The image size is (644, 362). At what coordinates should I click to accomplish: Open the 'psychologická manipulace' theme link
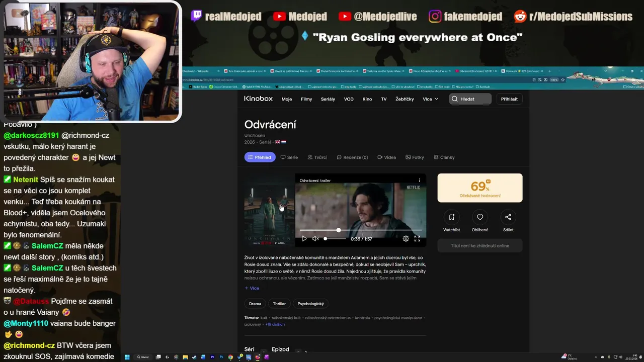pos(398,318)
